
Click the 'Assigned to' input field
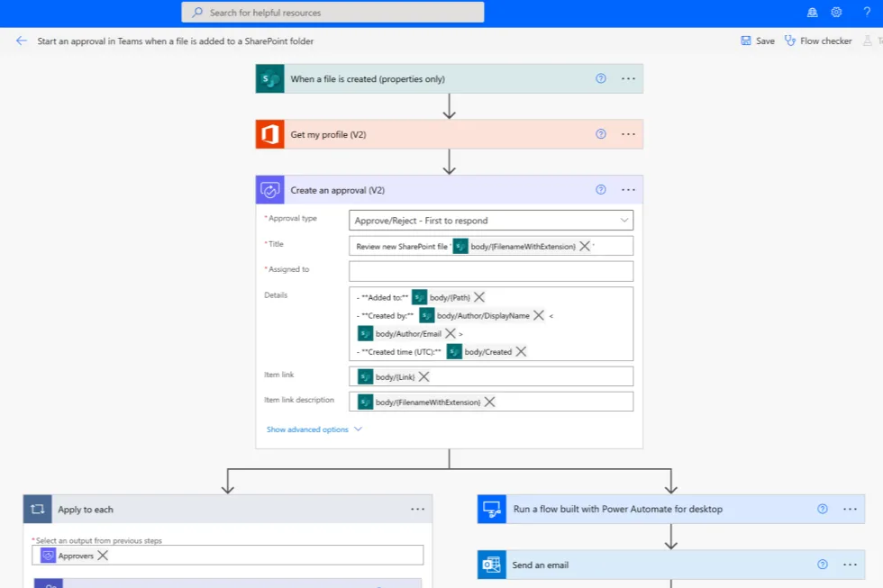[x=491, y=271]
